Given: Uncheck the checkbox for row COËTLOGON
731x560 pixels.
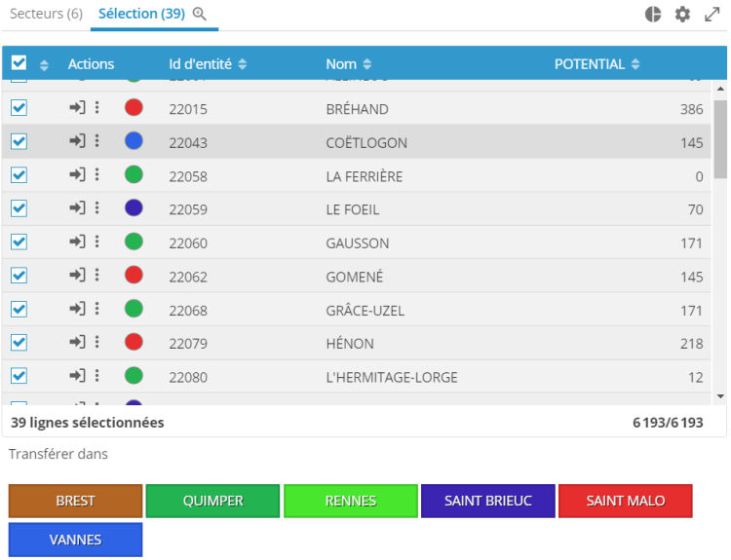Looking at the screenshot, I should pyautogui.click(x=19, y=141).
